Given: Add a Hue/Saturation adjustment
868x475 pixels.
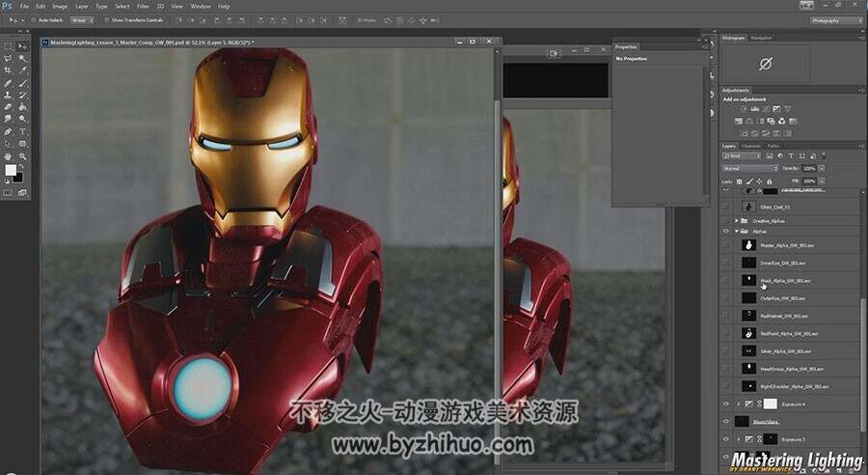Looking at the screenshot, I should pos(739,121).
